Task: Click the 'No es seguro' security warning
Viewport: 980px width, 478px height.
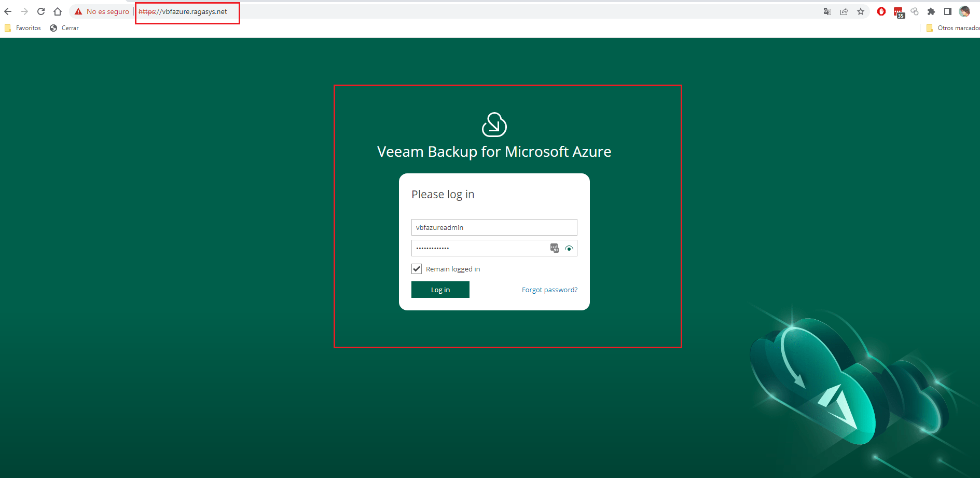Action: pyautogui.click(x=102, y=11)
